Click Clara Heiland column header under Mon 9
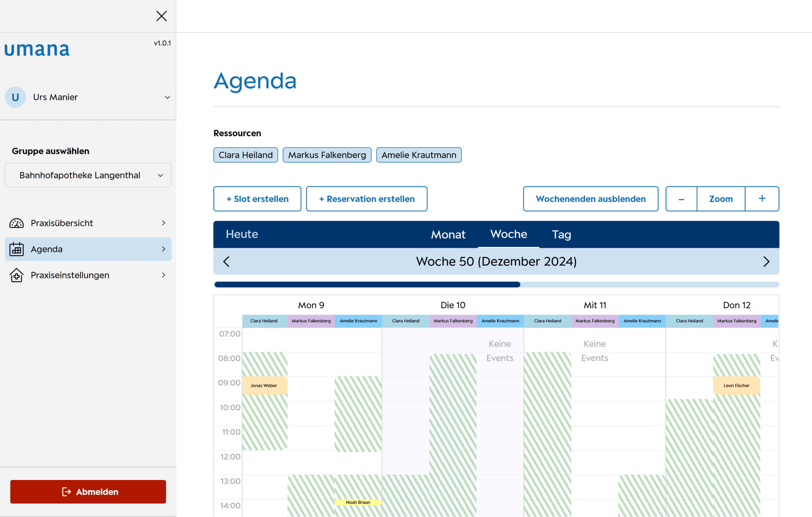812x517 pixels. 265,321
